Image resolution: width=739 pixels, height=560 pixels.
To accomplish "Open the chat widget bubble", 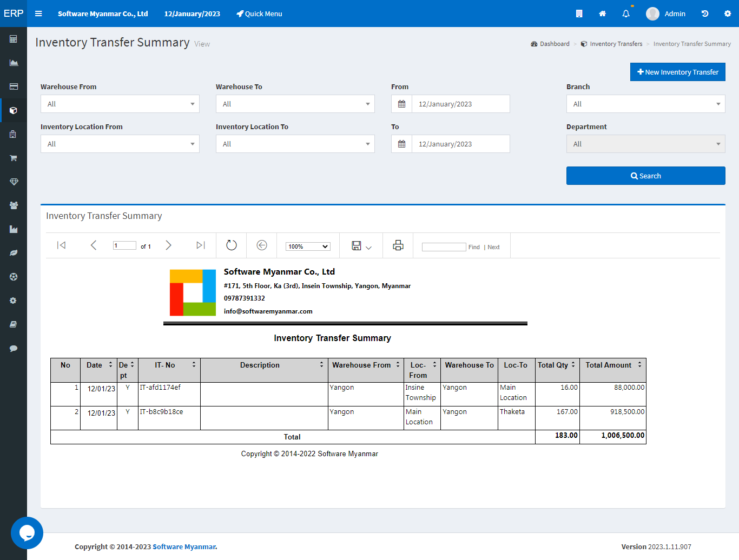I will (x=27, y=533).
